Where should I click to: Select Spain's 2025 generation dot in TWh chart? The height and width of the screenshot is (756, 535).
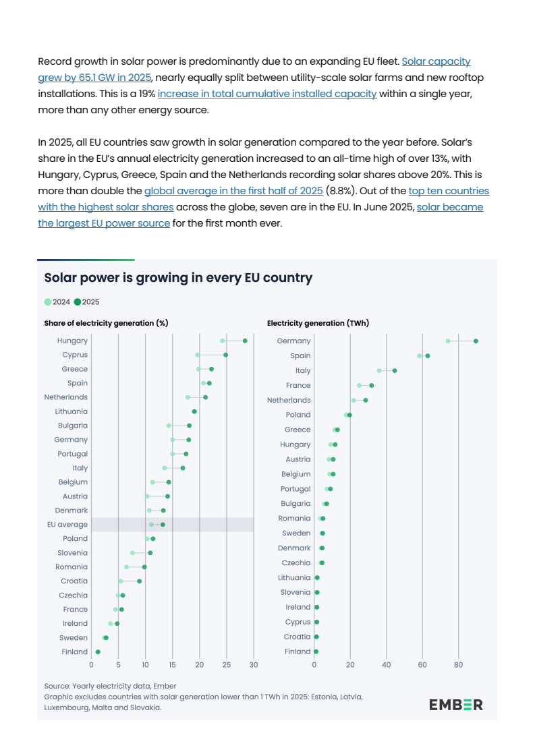[x=428, y=356]
